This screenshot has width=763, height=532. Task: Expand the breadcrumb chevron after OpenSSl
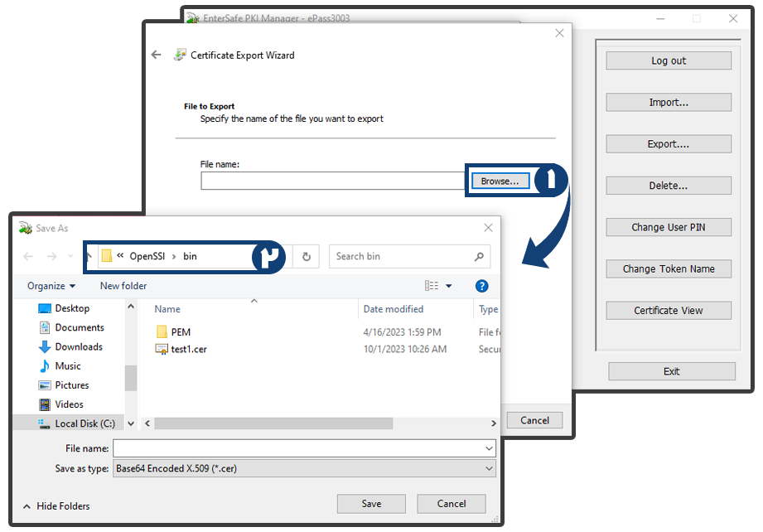point(174,257)
